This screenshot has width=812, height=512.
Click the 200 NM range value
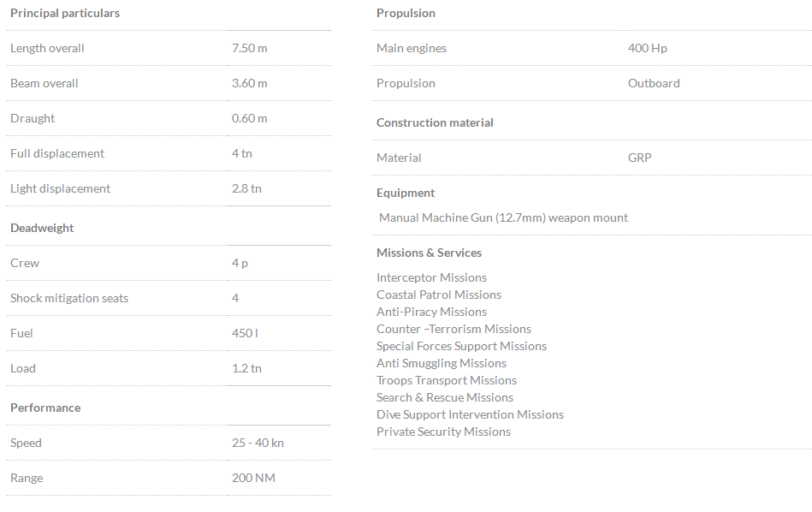tap(253, 478)
